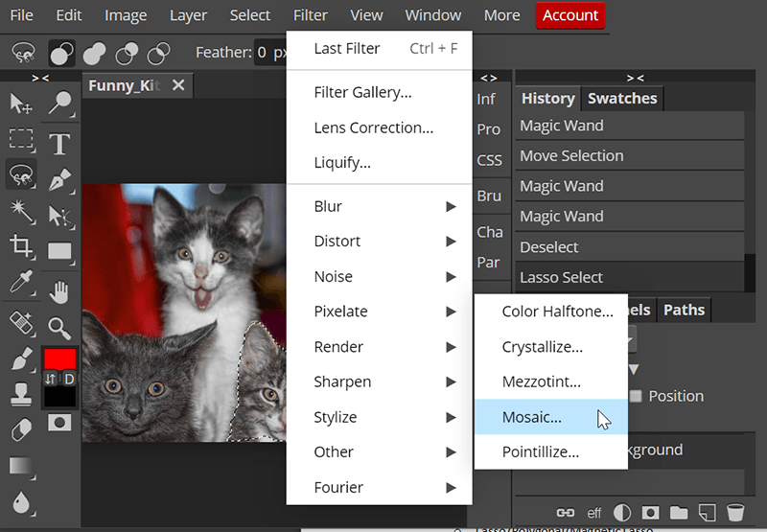This screenshot has width=767, height=532.
Task: Choose Mosaic... from the Pixelate submenu
Action: tap(532, 417)
